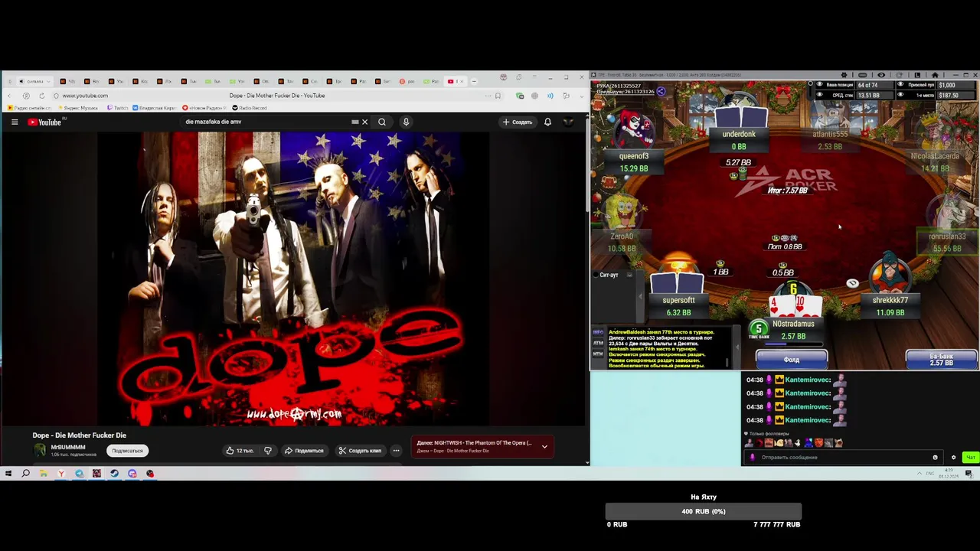
Task: Click the ronruslan33 player name plate
Action: pos(947,242)
